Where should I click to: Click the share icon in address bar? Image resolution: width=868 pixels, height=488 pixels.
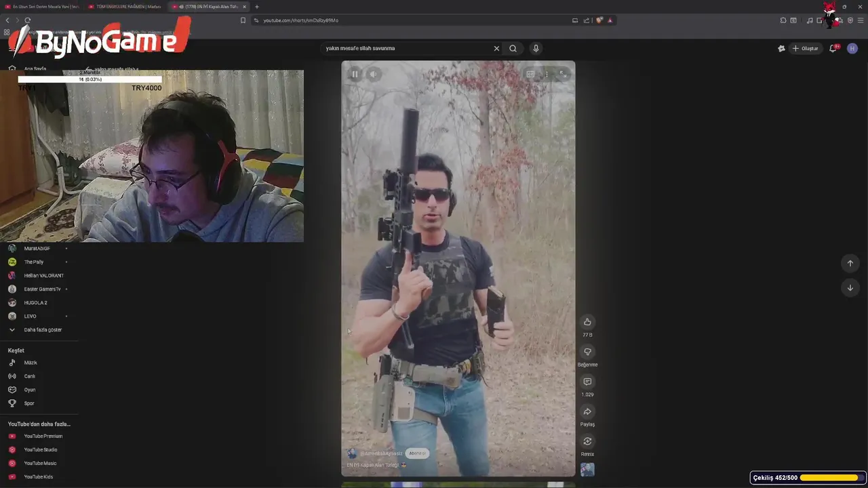(x=587, y=20)
